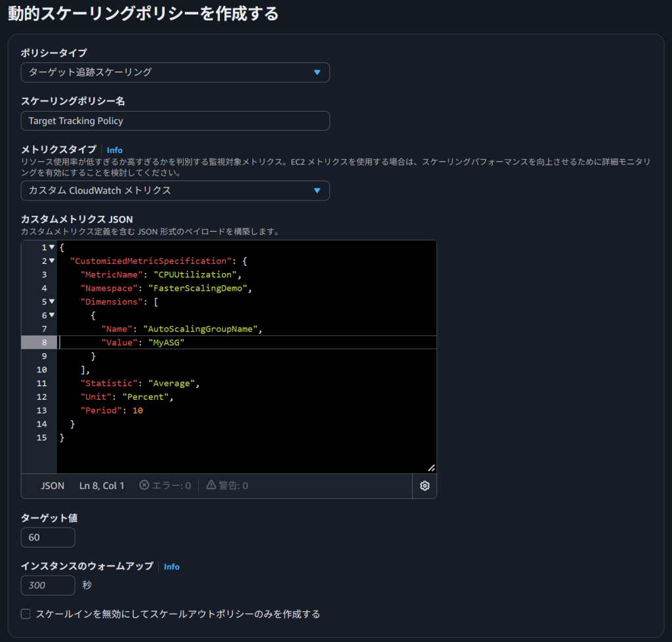This screenshot has height=642, width=672.
Task: Click line number 10 in the gutter
Action: tap(41, 370)
